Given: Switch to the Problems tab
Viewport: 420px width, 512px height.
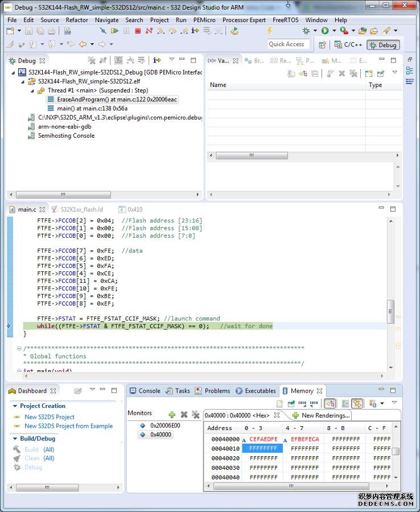Looking at the screenshot, I should [x=213, y=391].
